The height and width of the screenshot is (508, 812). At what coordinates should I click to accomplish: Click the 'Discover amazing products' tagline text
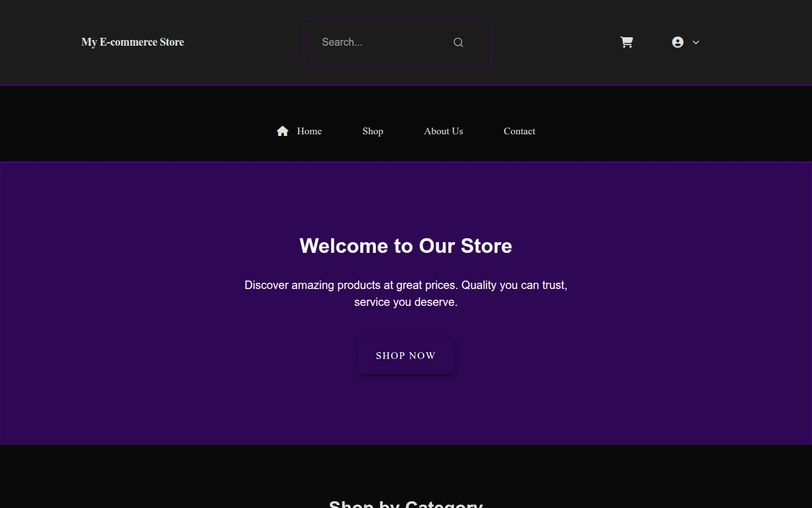(x=406, y=294)
